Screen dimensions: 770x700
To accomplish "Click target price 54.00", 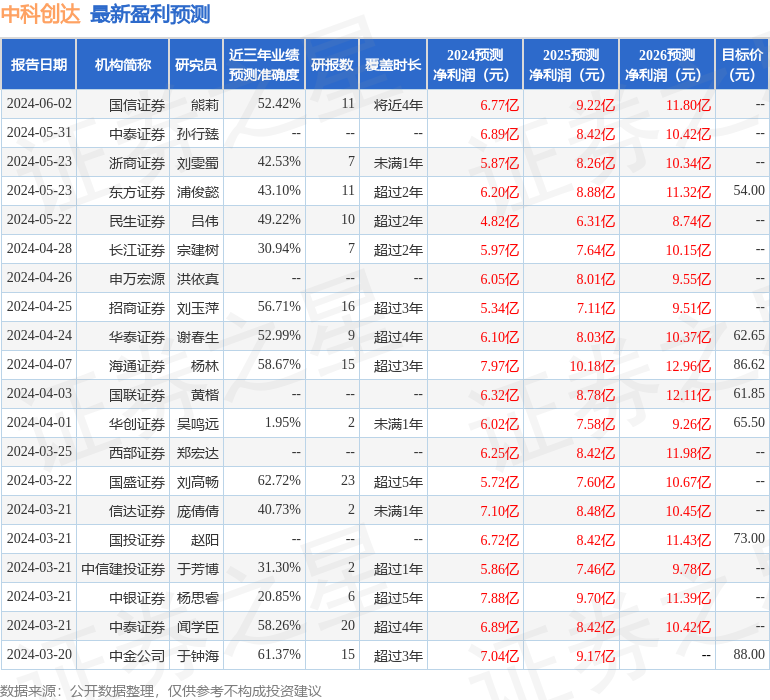I will click(x=749, y=191).
